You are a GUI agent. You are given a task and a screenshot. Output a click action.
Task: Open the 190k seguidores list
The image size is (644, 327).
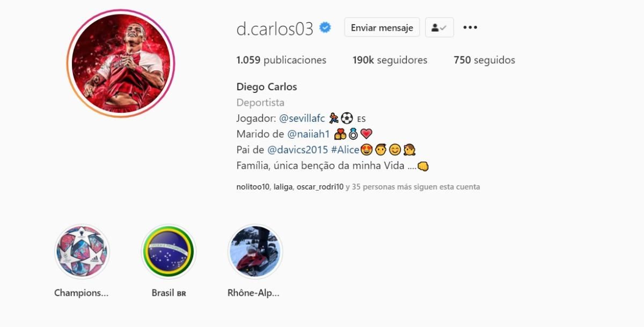(390, 60)
